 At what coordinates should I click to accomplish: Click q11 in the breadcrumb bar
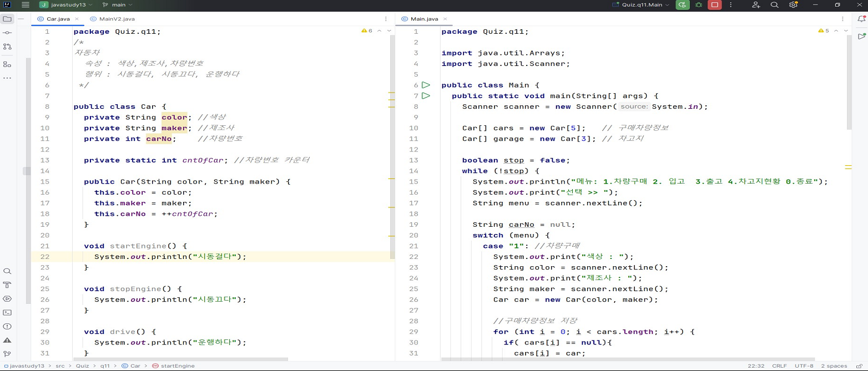(x=105, y=366)
